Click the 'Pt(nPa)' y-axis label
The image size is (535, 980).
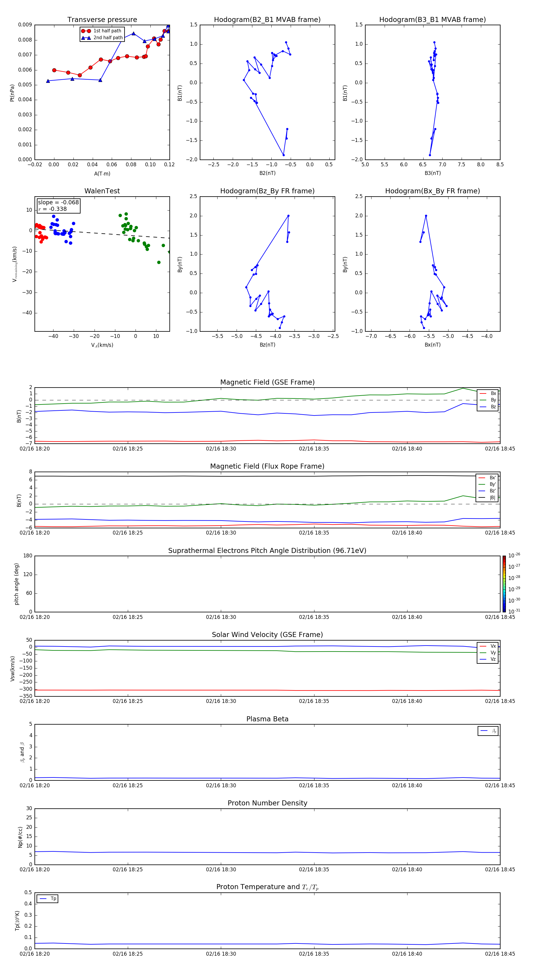[12, 92]
